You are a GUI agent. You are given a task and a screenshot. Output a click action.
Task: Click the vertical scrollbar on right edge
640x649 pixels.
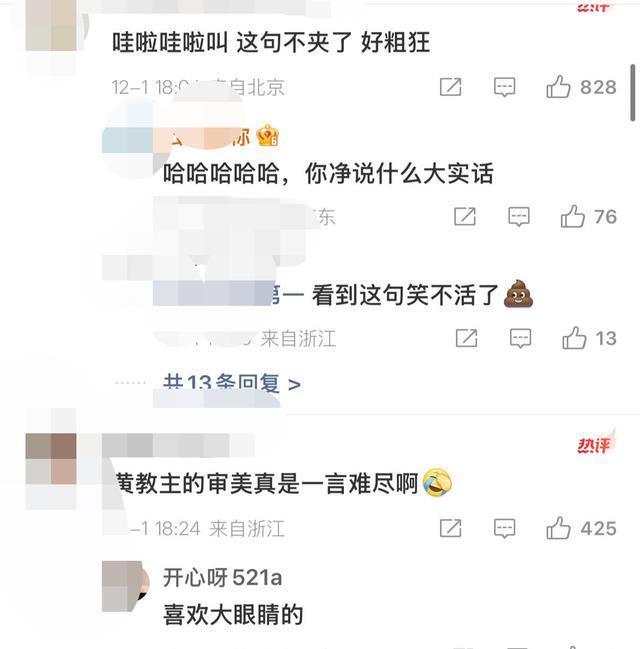[632, 92]
